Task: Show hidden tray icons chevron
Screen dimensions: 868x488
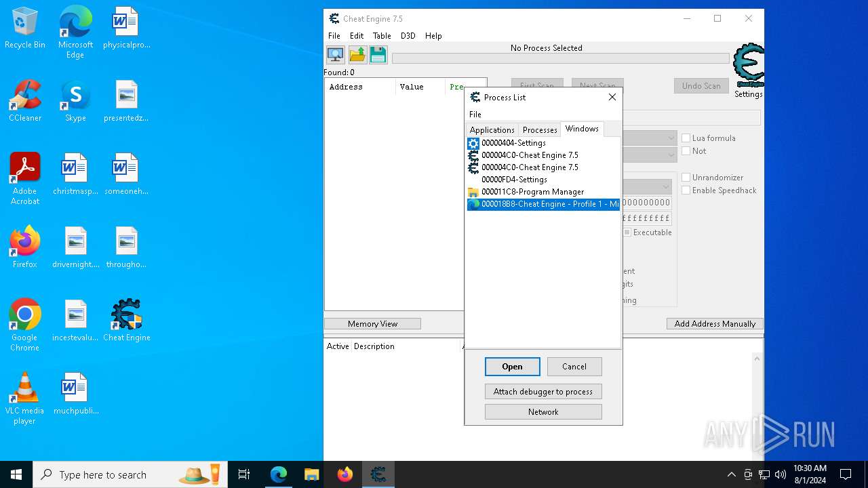Action: coord(731,474)
